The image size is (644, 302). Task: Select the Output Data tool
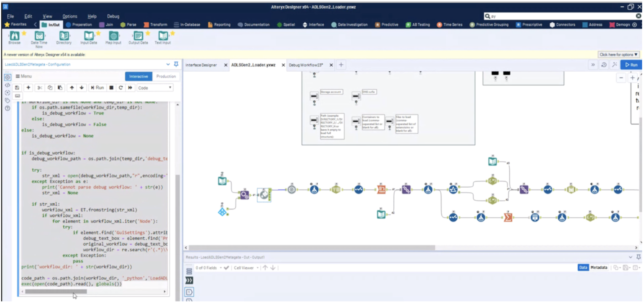(x=138, y=38)
